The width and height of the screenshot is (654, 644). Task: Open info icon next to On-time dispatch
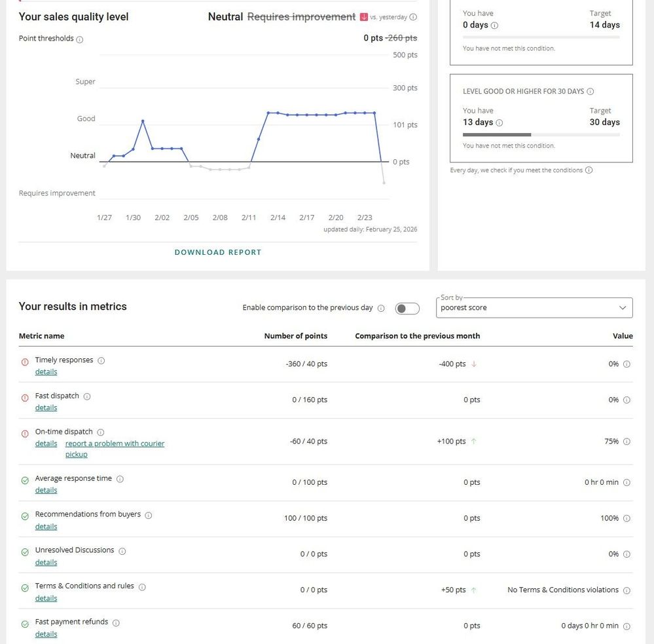tap(100, 432)
